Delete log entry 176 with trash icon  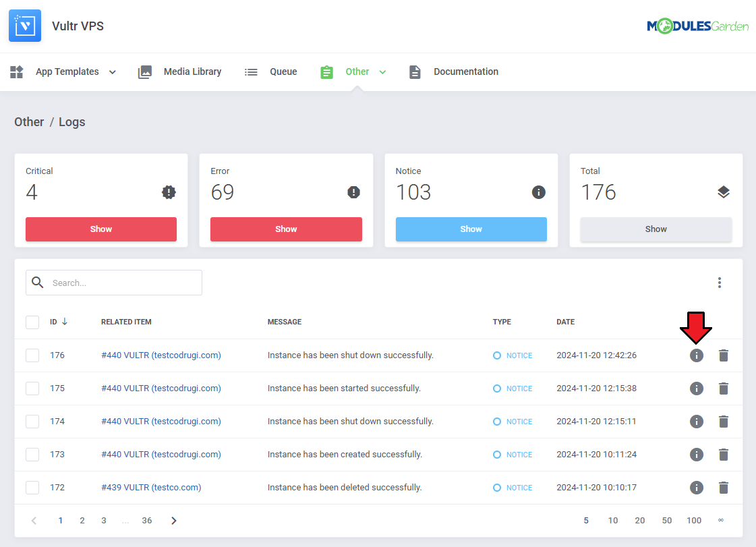723,355
